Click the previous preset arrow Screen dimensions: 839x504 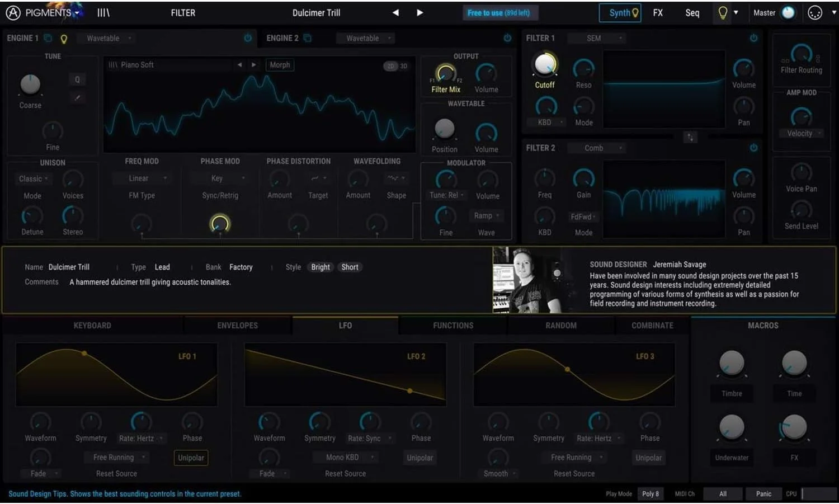point(395,12)
